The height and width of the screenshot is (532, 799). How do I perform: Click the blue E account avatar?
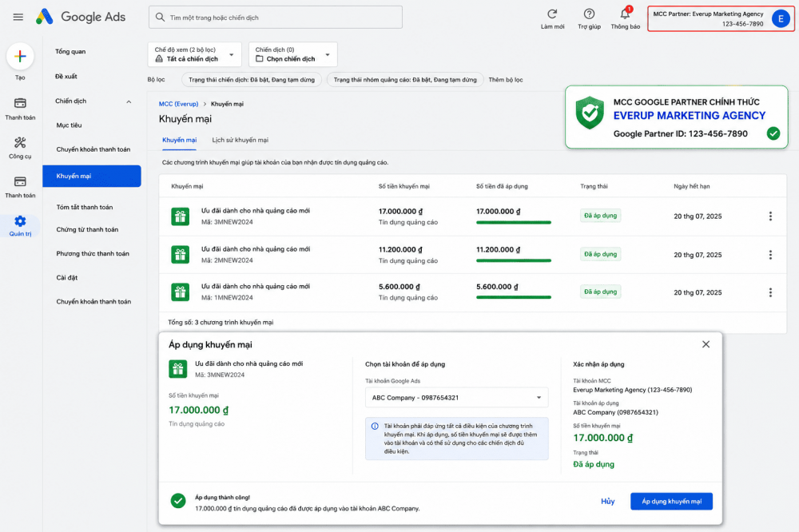pyautogui.click(x=780, y=19)
